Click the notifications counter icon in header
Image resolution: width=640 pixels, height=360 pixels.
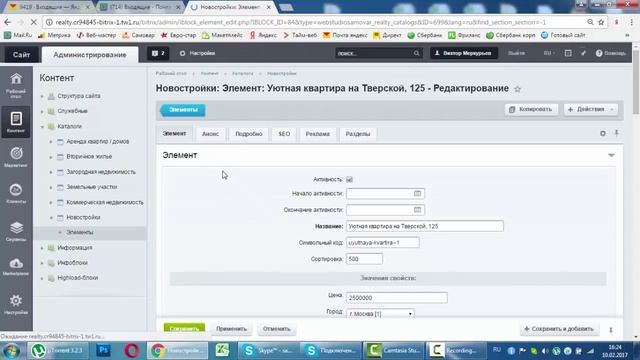tap(158, 53)
